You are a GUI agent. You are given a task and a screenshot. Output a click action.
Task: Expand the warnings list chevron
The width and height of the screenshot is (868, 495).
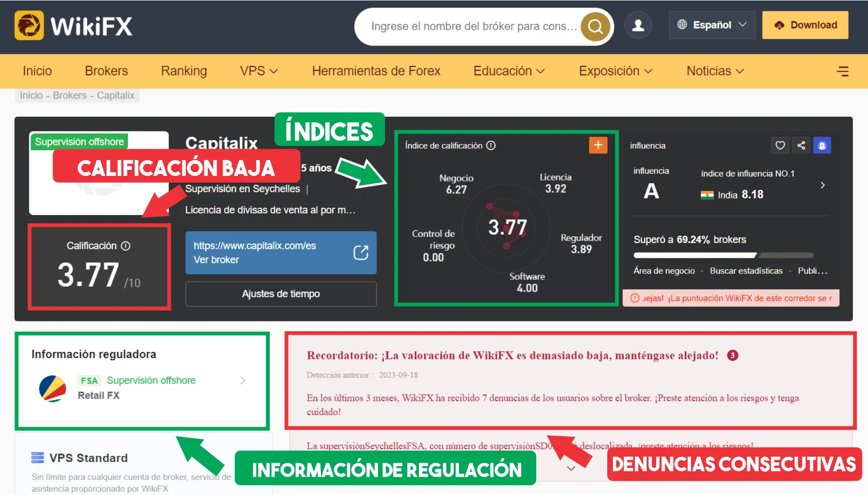[571, 468]
